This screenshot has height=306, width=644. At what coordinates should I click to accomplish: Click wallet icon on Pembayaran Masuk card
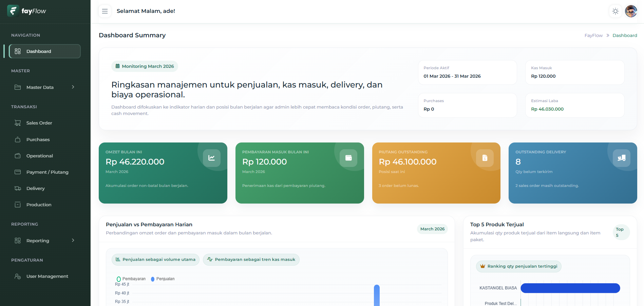(x=348, y=158)
